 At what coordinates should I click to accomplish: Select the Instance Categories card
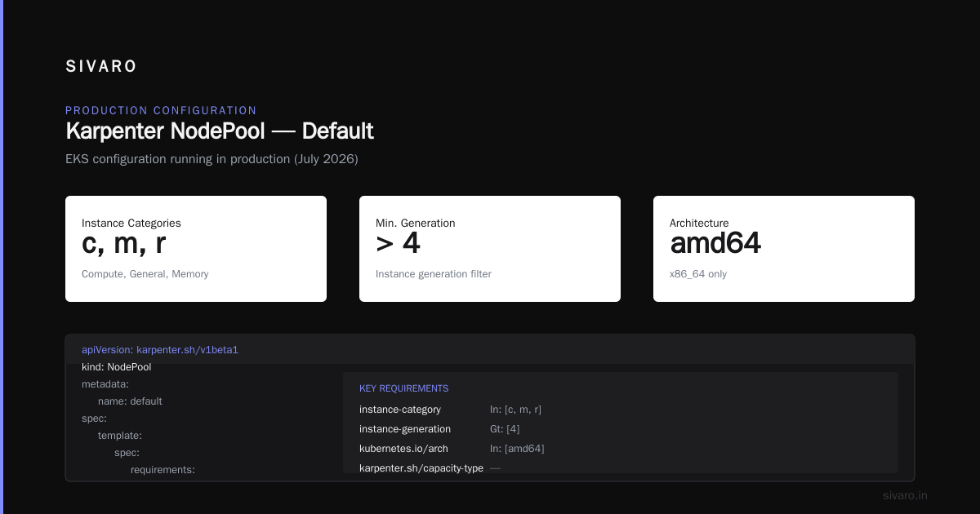coord(196,249)
